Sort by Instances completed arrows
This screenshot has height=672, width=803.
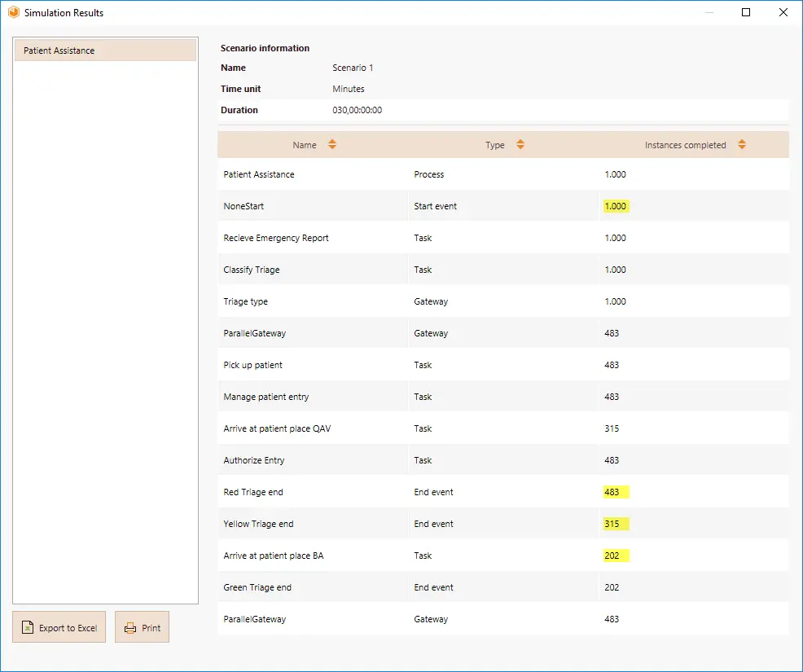(742, 144)
